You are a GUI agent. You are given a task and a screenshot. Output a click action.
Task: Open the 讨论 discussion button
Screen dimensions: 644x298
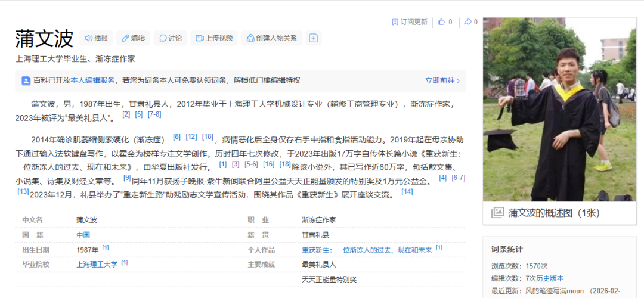171,38
